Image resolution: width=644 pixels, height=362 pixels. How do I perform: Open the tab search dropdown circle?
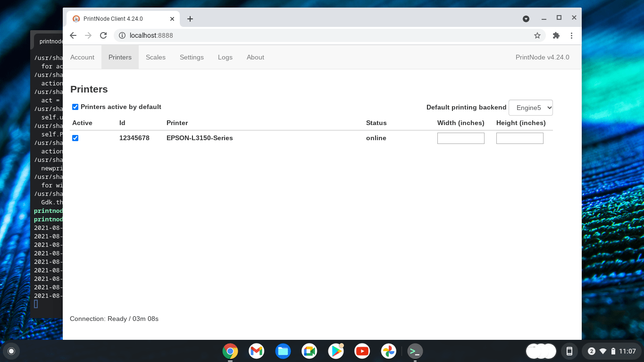[526, 19]
